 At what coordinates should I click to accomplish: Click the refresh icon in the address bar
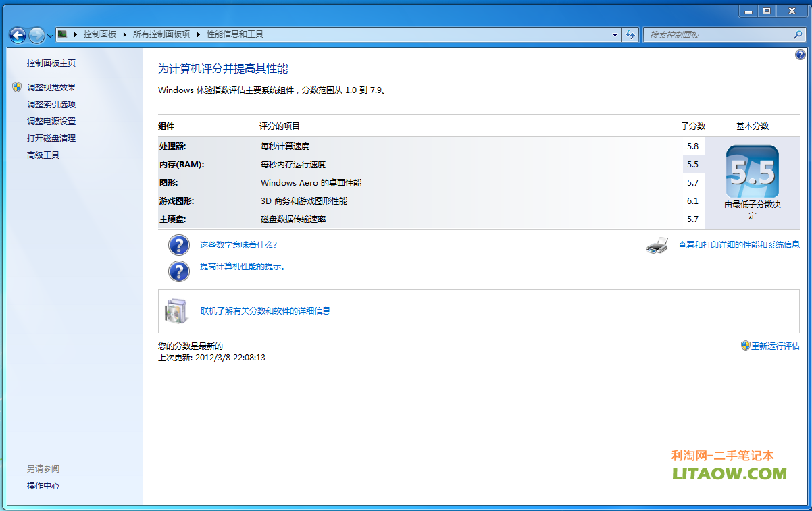coord(630,34)
